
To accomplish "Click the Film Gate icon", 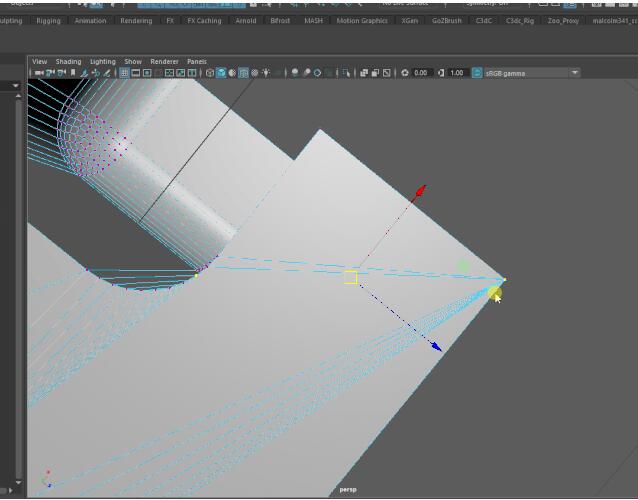I will point(136,73).
